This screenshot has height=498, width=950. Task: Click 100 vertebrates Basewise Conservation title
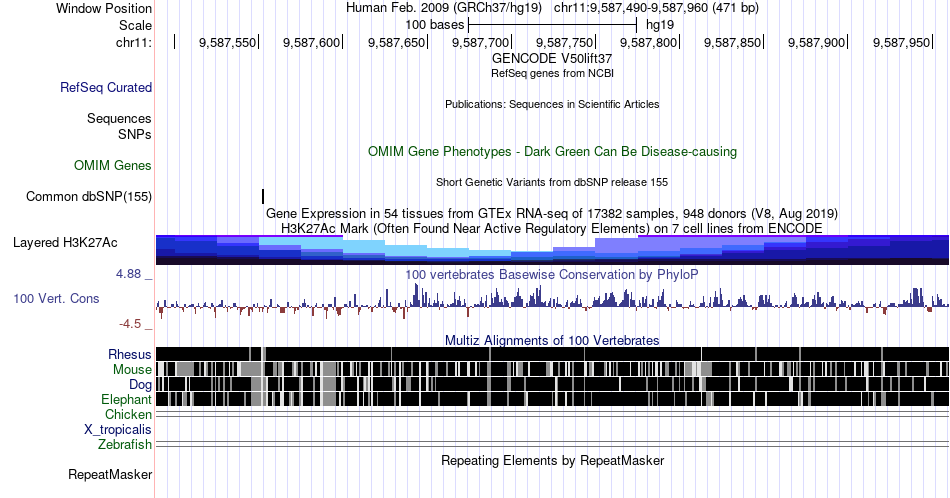(552, 274)
